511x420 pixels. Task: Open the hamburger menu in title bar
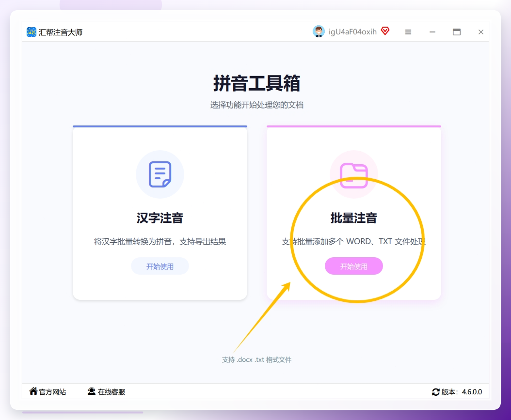point(408,32)
